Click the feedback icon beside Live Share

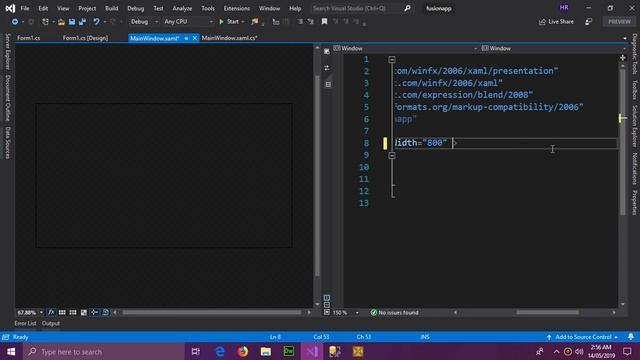(x=588, y=22)
